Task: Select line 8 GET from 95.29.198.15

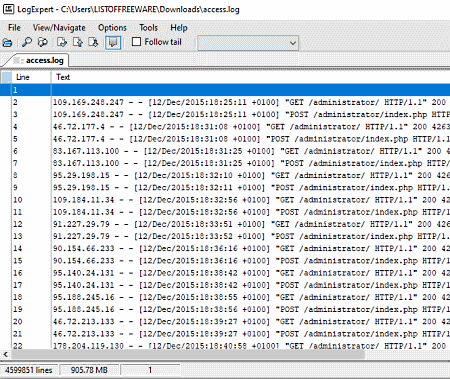Action: pos(225,175)
